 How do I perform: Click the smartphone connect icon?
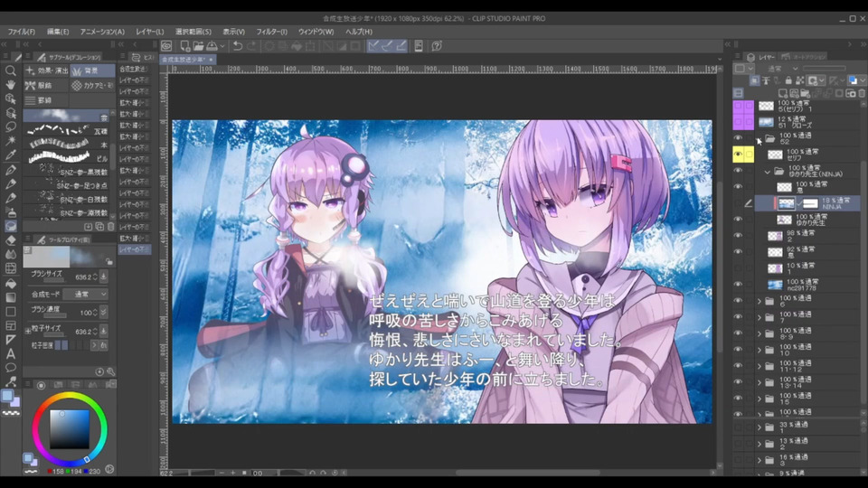(419, 46)
